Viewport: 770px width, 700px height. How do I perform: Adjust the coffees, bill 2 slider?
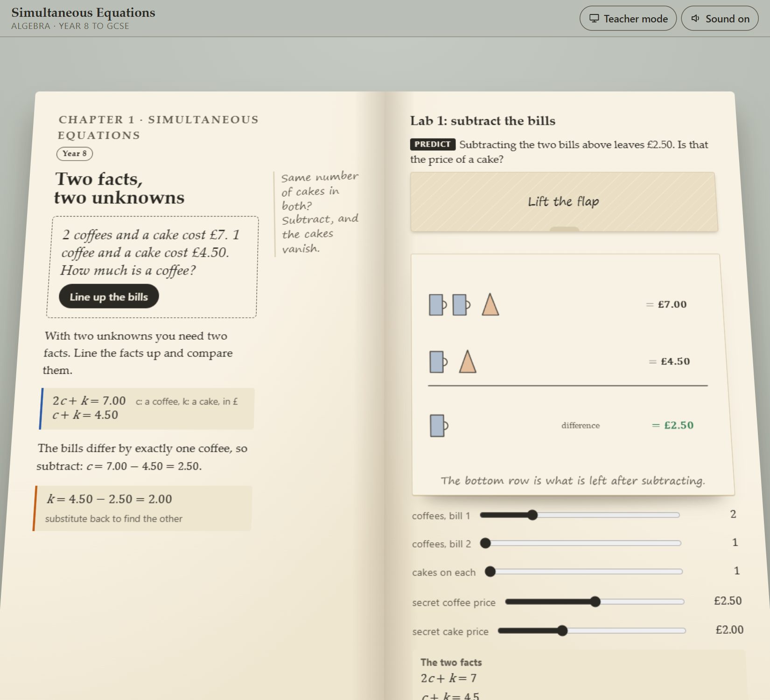tap(581, 543)
